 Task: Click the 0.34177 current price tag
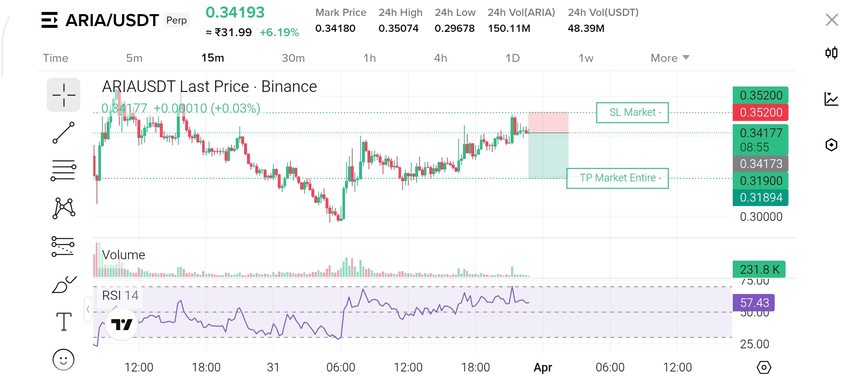pos(761,140)
